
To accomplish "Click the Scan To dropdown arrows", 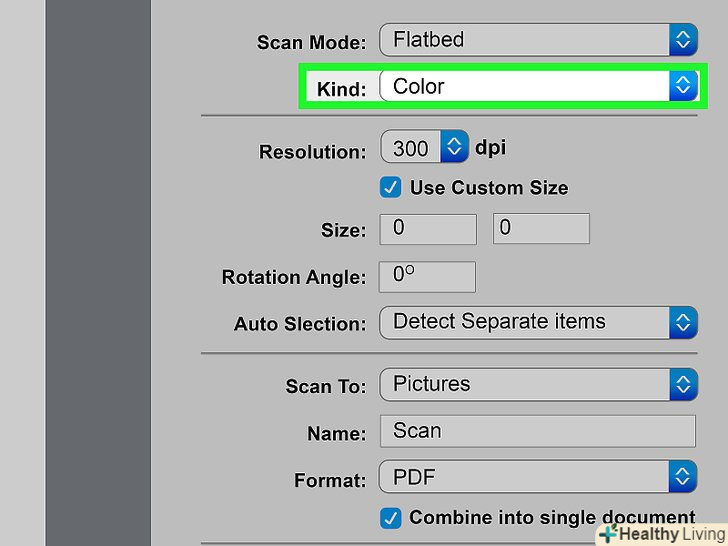I will [x=683, y=384].
